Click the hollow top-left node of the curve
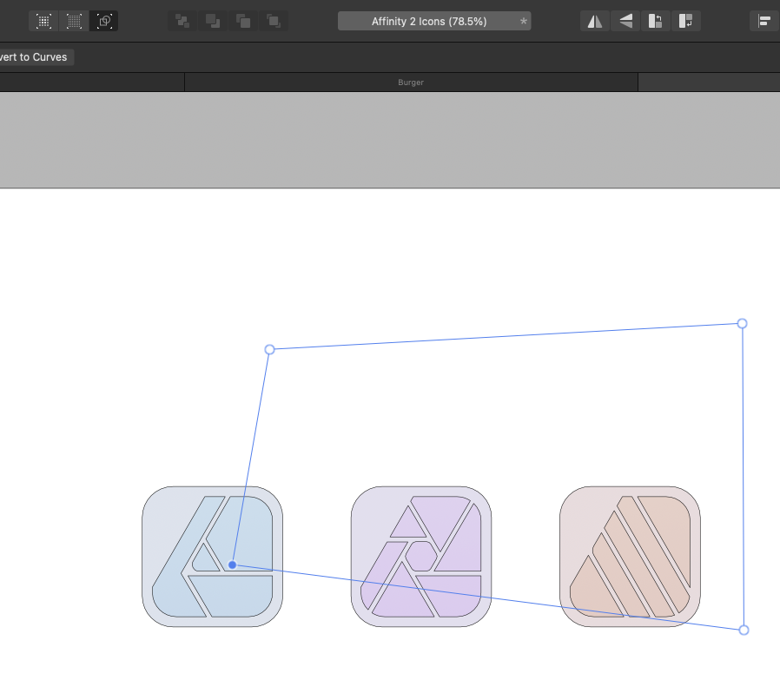This screenshot has height=700, width=780. click(269, 350)
